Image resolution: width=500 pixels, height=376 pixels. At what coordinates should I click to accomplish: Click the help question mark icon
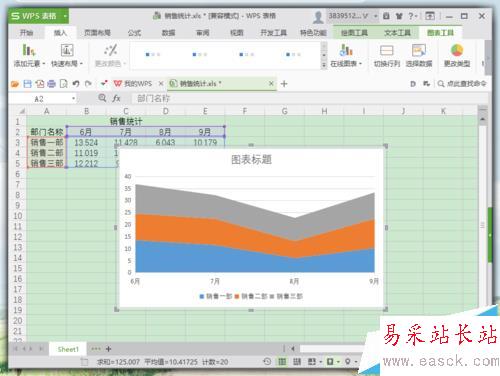[411, 16]
